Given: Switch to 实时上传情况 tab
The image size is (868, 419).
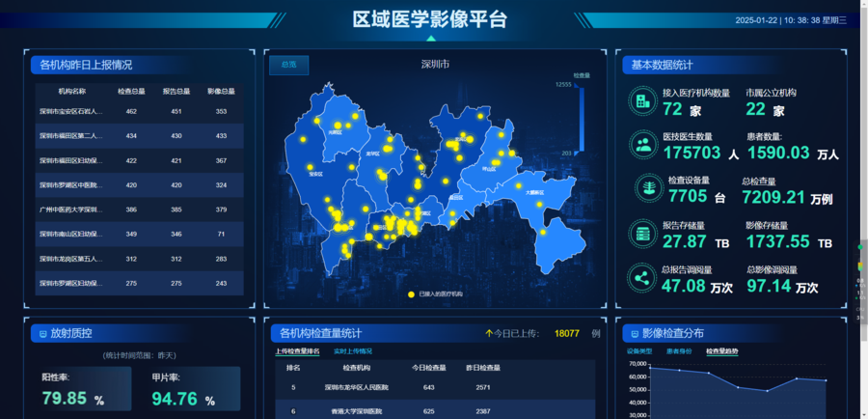Looking at the screenshot, I should pos(353,351).
